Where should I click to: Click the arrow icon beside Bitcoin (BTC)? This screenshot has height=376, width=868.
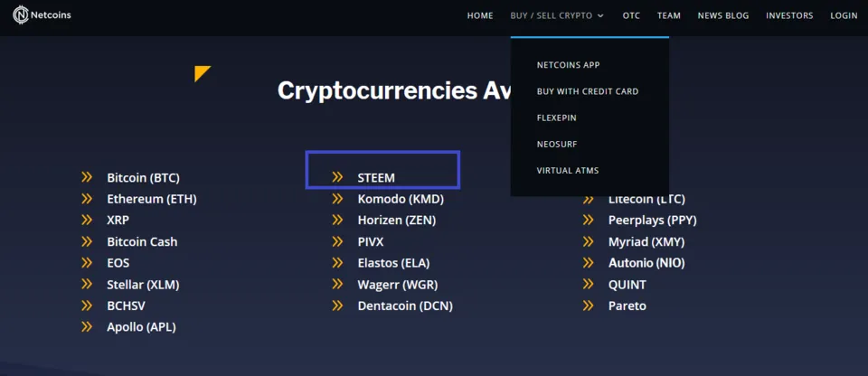(x=87, y=177)
